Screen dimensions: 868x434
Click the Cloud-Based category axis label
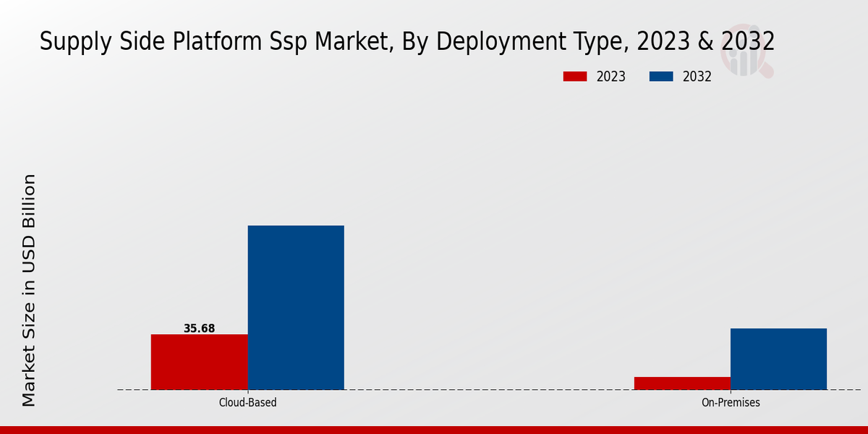[x=247, y=403]
